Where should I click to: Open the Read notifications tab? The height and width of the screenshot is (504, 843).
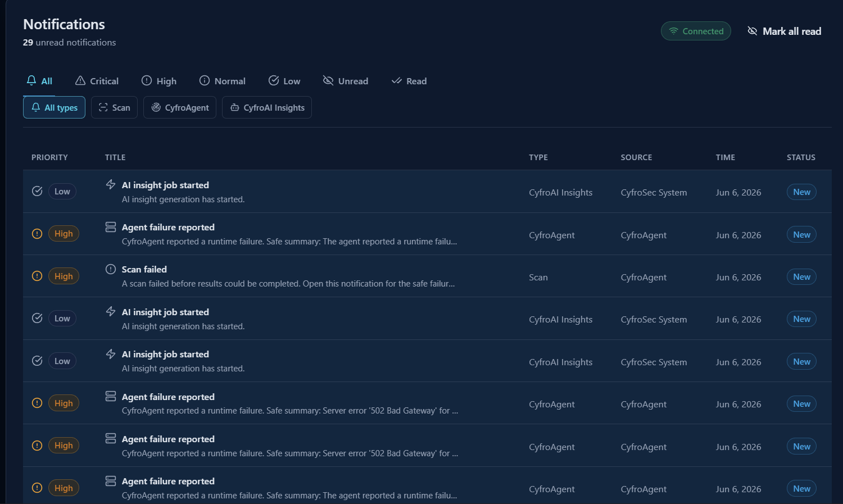[409, 81]
